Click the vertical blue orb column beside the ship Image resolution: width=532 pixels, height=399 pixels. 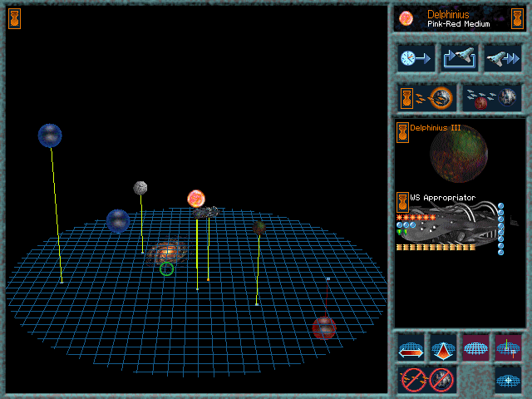(x=500, y=229)
